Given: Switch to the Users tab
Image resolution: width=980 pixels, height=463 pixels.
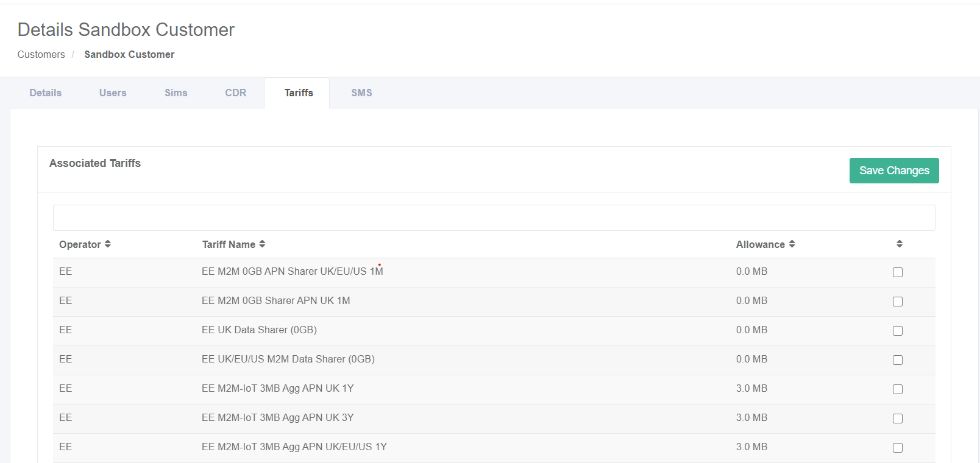Looking at the screenshot, I should (x=113, y=93).
